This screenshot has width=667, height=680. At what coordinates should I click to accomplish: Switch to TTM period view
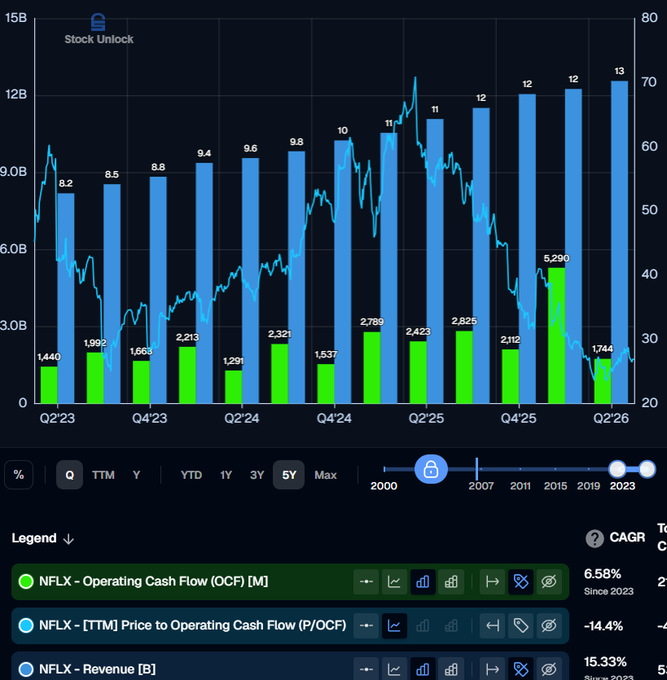pos(103,475)
